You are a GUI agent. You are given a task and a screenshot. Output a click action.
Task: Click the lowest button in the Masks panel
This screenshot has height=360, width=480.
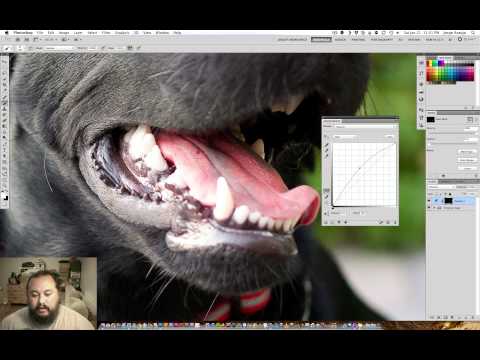[467, 168]
